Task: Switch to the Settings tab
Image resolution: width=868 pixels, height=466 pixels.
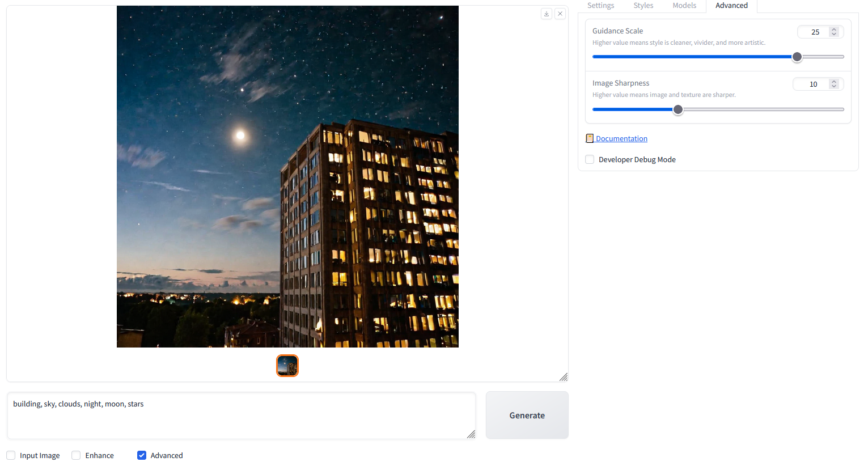Action: (x=600, y=6)
